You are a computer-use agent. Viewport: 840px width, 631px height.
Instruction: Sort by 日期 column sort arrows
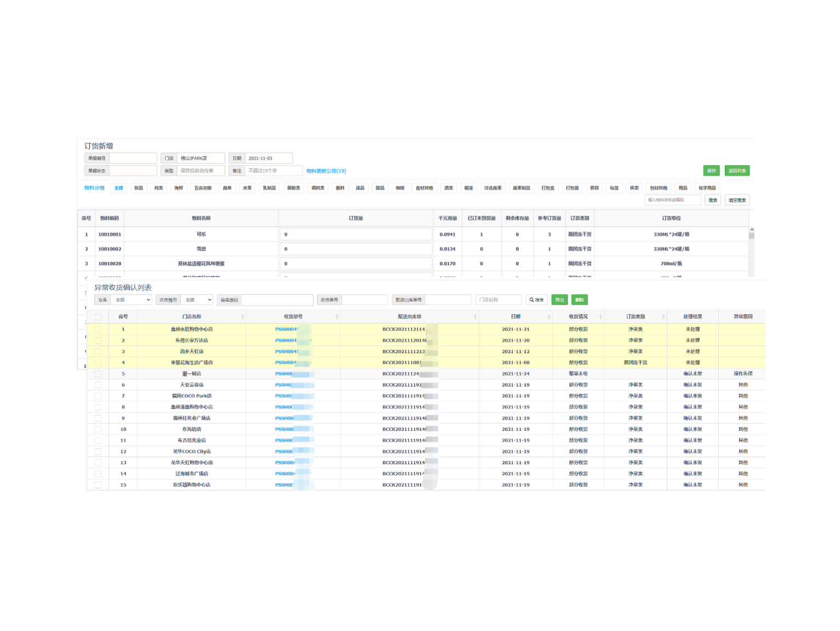point(549,317)
